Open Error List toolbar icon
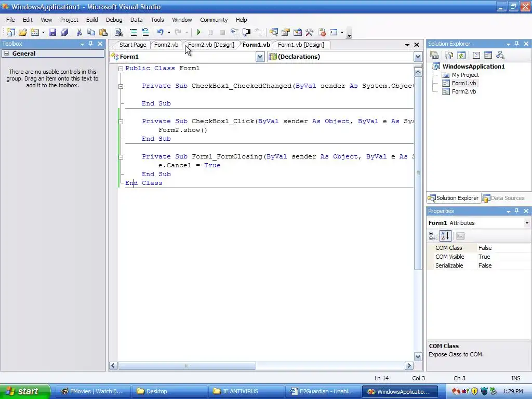Viewport: 532px width, 399px height. click(x=322, y=32)
